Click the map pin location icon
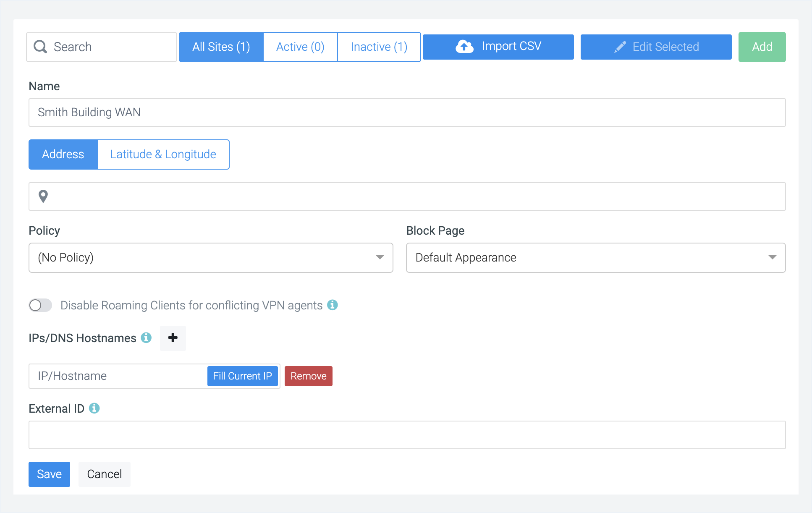This screenshot has height=513, width=812. click(43, 196)
